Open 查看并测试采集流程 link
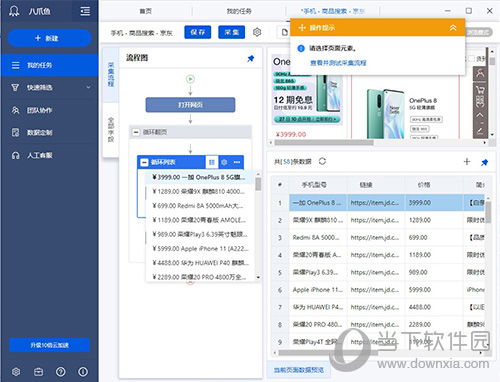500x382 pixels. (x=338, y=63)
